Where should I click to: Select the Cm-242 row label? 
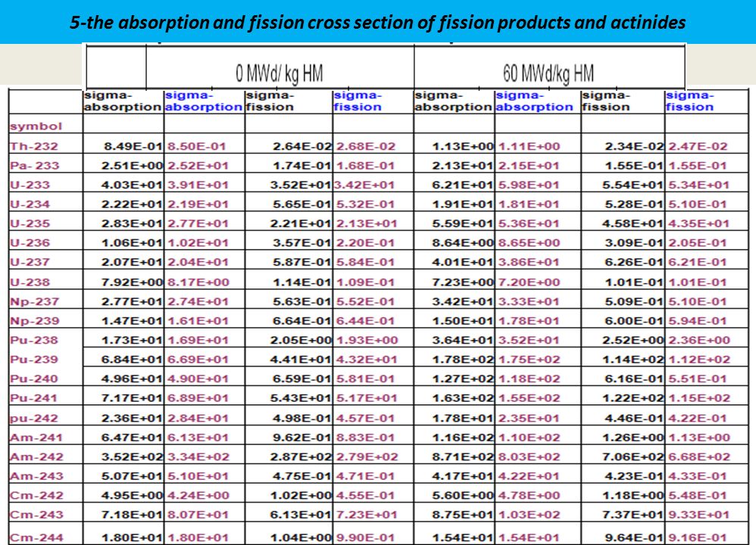pyautogui.click(x=36, y=495)
